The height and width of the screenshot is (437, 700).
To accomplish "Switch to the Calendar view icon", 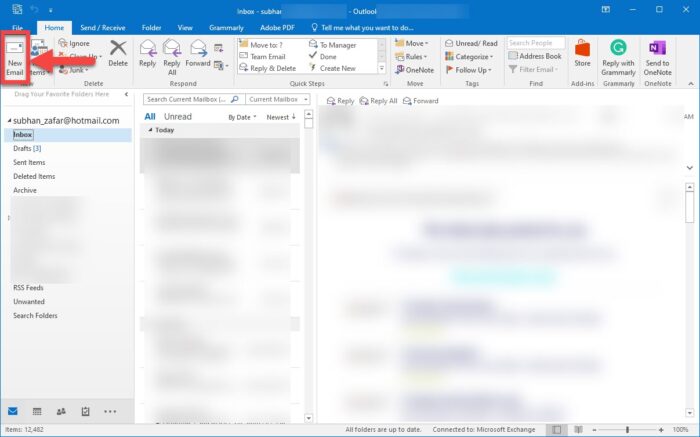I will 37,411.
